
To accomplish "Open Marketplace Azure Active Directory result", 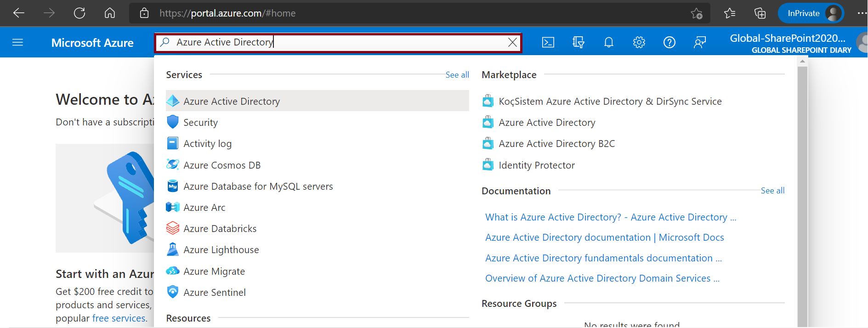I will 547,122.
